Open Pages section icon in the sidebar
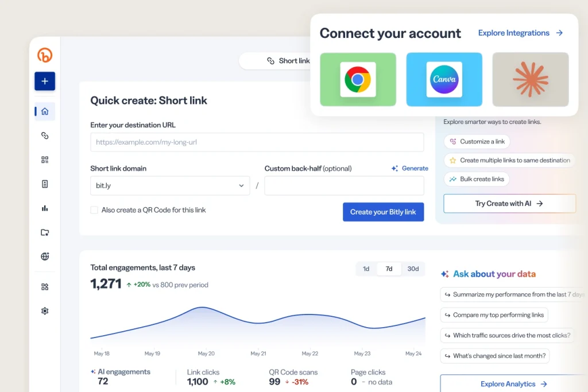 coord(45,184)
